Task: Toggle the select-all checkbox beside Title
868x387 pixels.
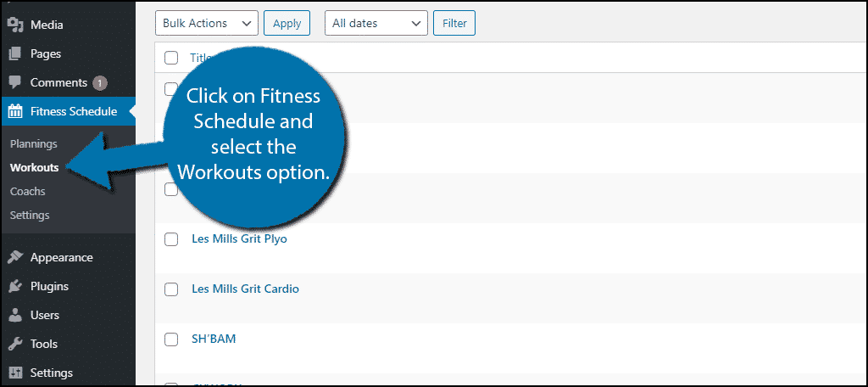Action: point(171,58)
